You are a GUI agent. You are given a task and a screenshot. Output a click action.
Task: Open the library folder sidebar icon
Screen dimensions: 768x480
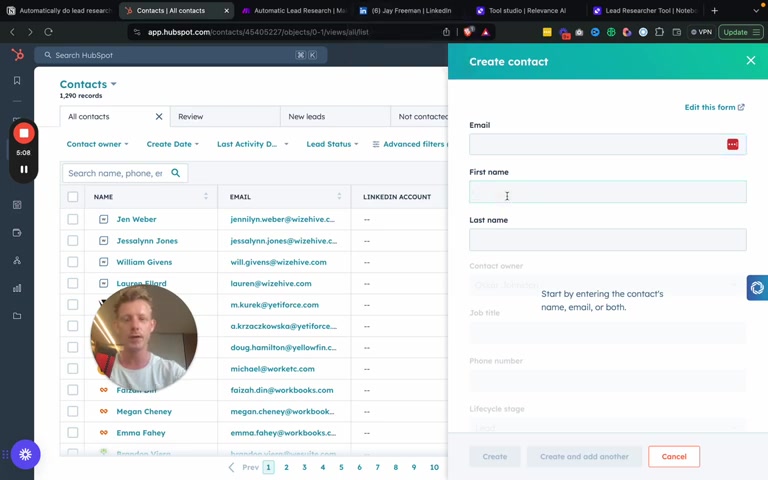(x=17, y=316)
